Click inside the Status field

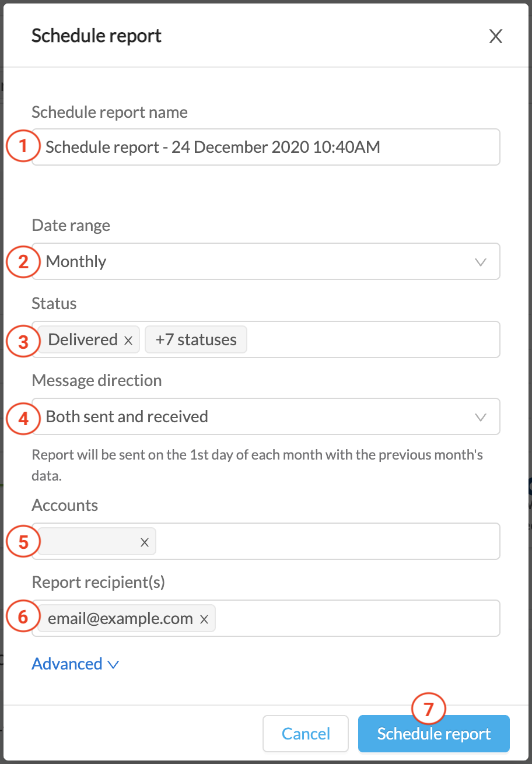(373, 339)
